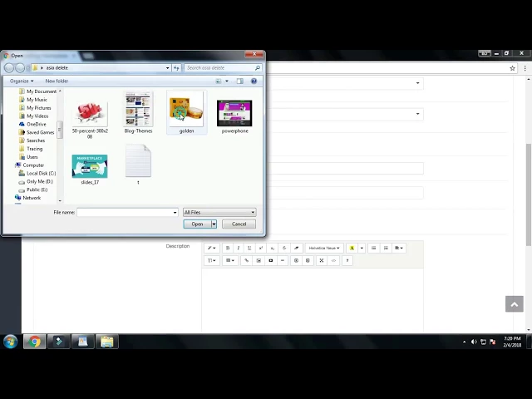Viewport: 532px width, 399px height.
Task: Click the Search asia delete field
Action: tap(223, 68)
